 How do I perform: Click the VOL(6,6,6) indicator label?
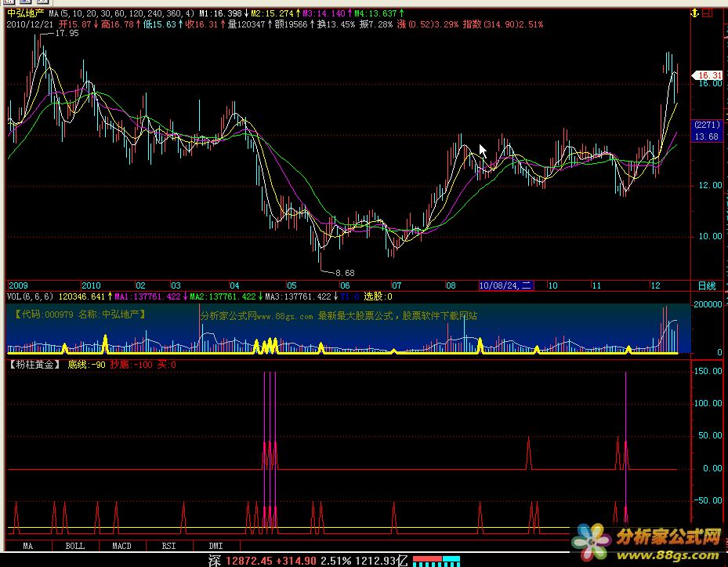(x=31, y=296)
